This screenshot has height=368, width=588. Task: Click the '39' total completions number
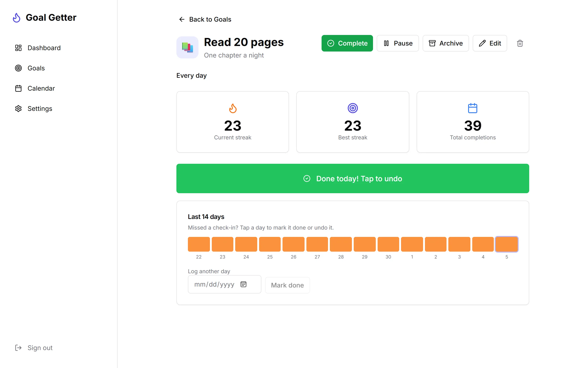473,126
